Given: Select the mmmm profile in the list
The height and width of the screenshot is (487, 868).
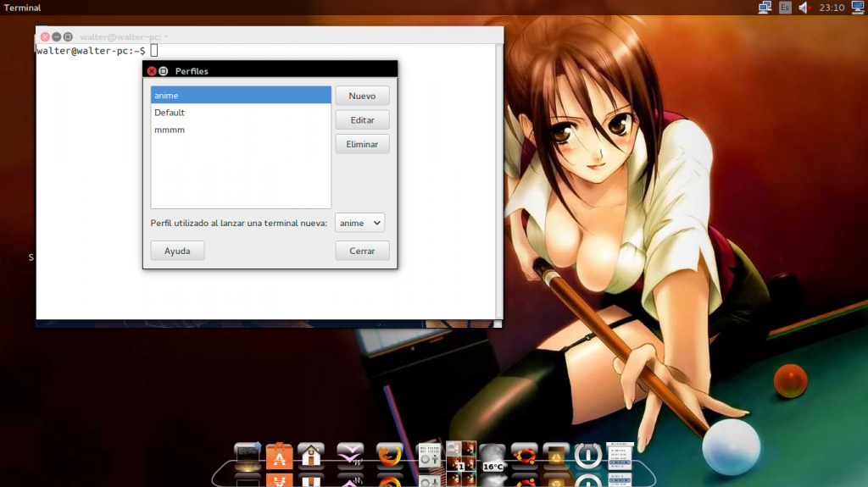Looking at the screenshot, I should click(x=241, y=130).
